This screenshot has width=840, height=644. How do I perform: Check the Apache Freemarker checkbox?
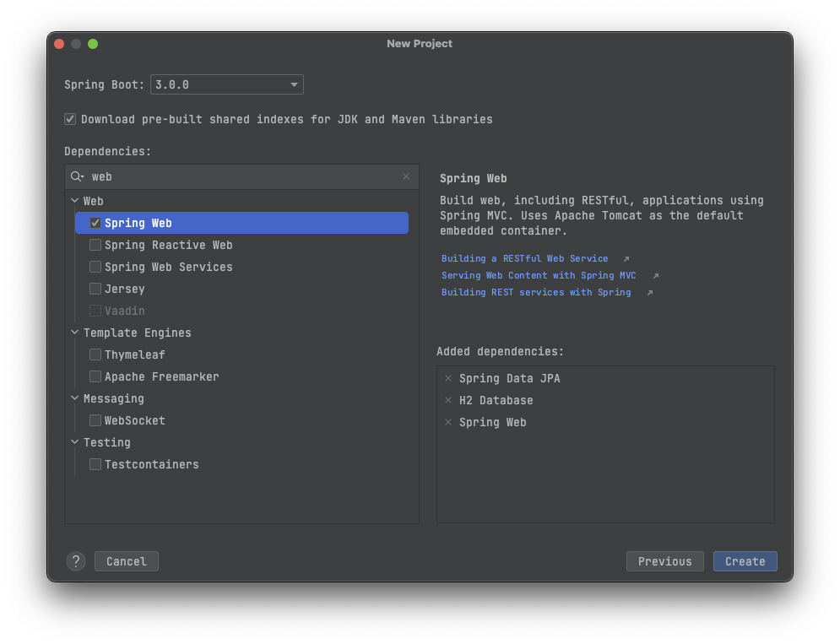point(95,376)
